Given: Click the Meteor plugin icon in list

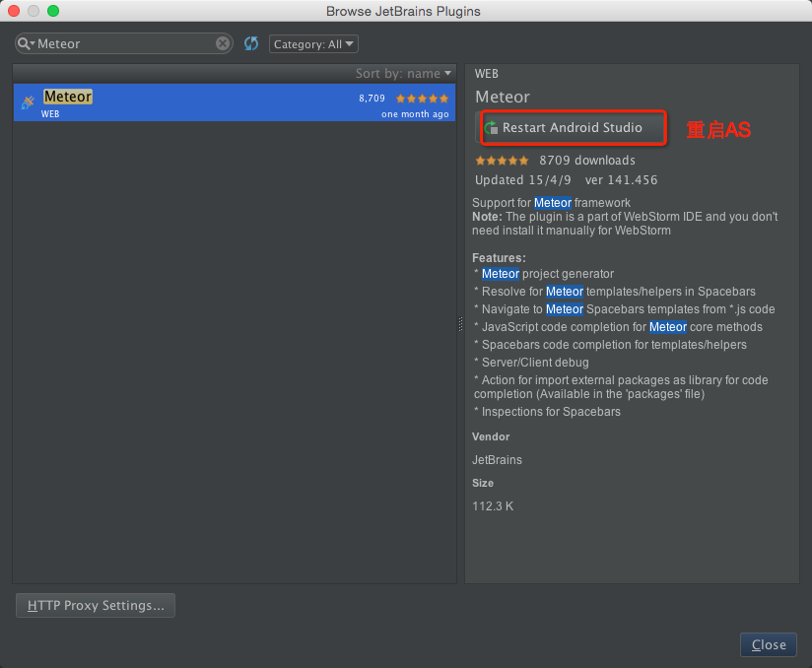Looking at the screenshot, I should [x=28, y=102].
